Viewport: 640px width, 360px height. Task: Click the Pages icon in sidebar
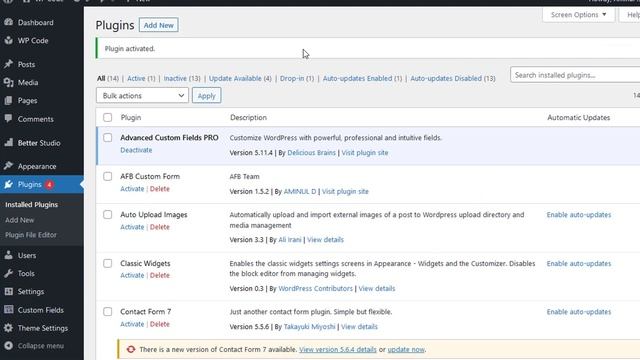click(9, 100)
